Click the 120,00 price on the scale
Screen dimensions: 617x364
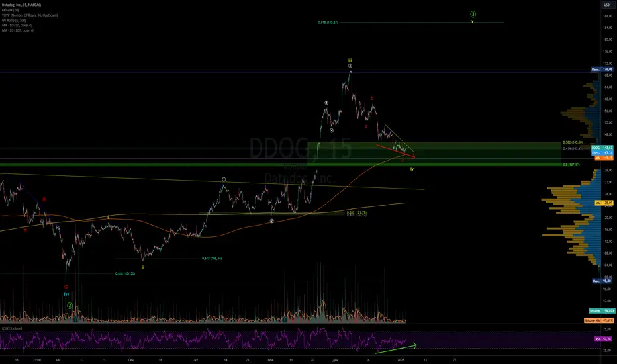click(x=608, y=218)
